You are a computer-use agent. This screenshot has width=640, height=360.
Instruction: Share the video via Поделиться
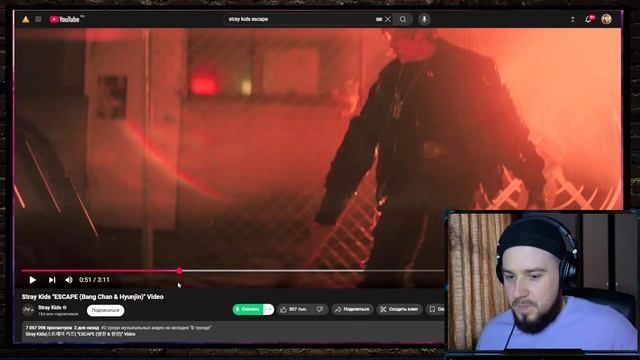tap(352, 309)
